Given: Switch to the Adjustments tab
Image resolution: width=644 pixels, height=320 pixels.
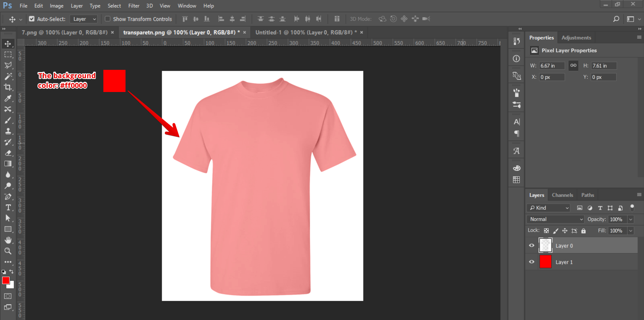Looking at the screenshot, I should pos(576,38).
